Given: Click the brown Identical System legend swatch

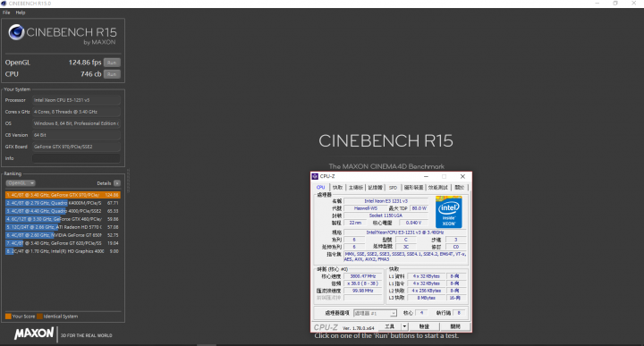Looking at the screenshot, I should coord(39,316).
